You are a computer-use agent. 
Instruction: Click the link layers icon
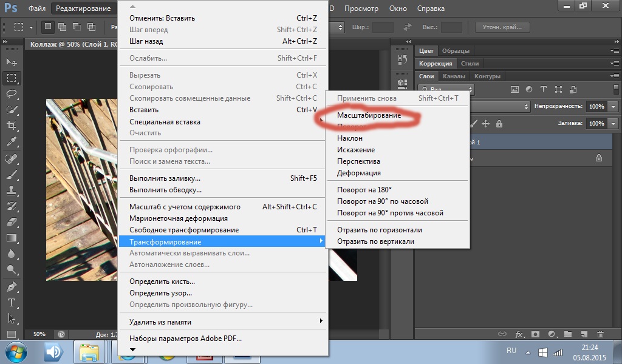(502, 334)
